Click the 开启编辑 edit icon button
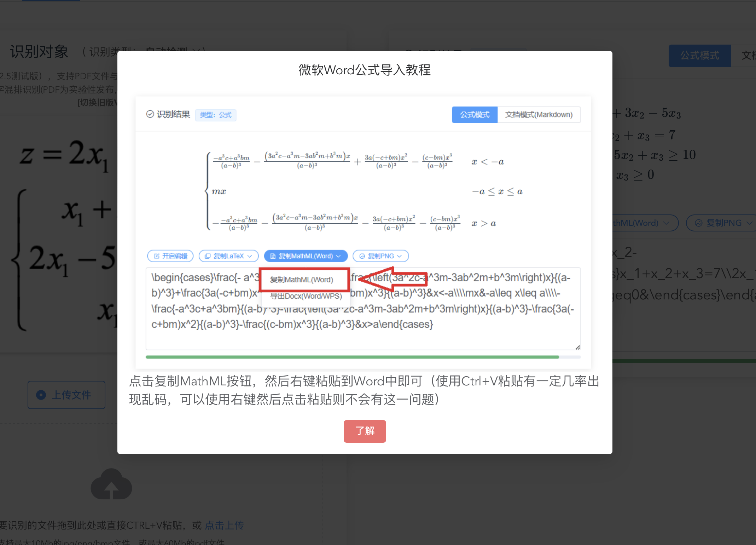756x545 pixels. 170,256
